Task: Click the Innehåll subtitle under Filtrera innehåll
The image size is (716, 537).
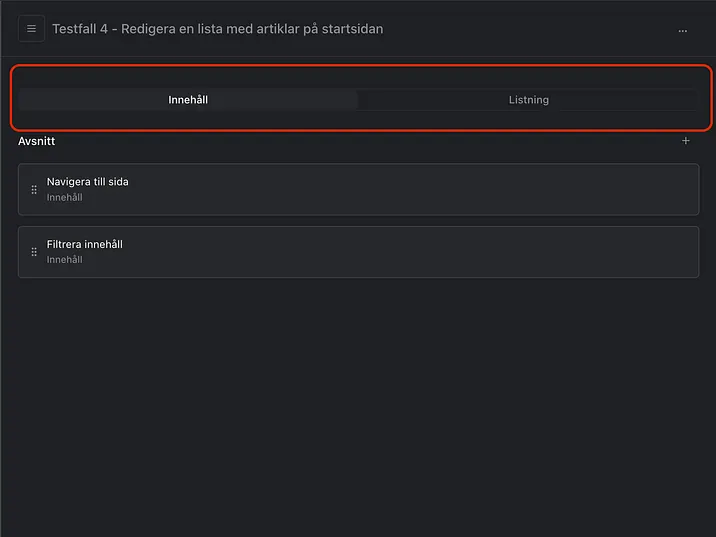Action: tap(65, 260)
